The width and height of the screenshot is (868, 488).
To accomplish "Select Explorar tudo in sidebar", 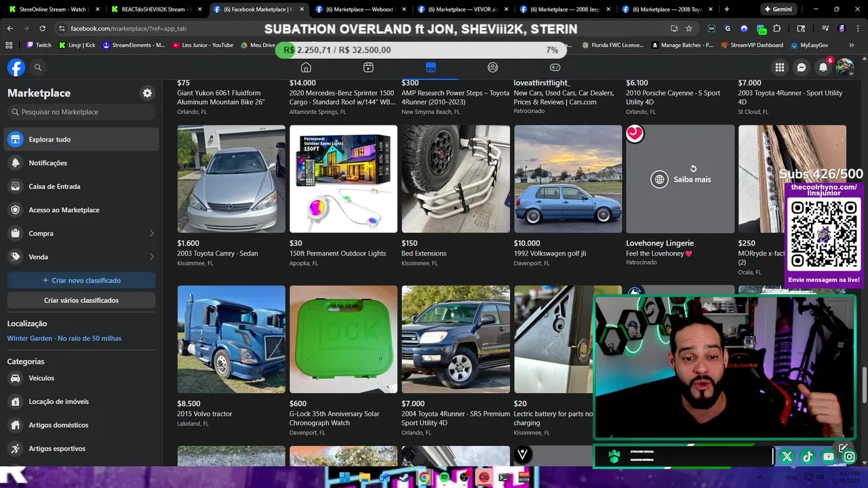I will click(81, 139).
